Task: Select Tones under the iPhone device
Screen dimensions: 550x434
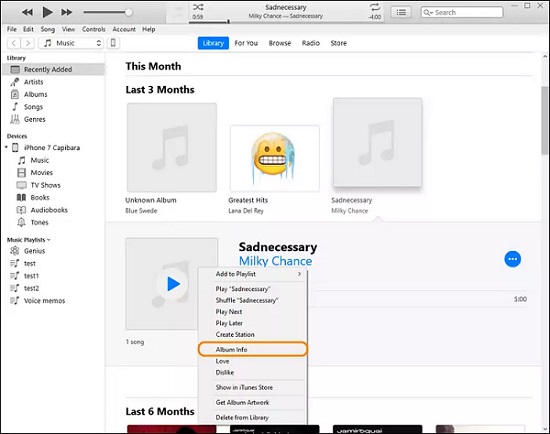Action: pyautogui.click(x=39, y=222)
